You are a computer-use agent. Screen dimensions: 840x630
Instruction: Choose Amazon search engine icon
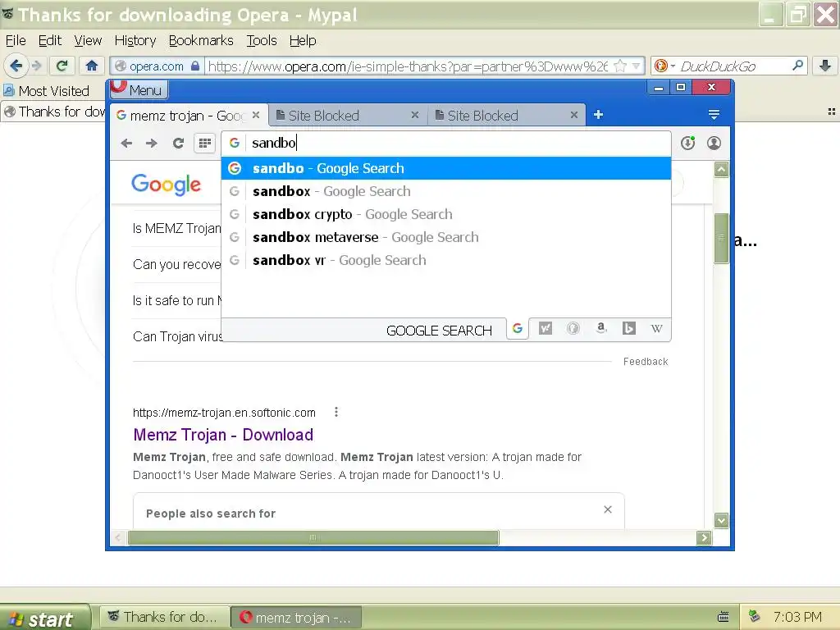click(x=601, y=328)
